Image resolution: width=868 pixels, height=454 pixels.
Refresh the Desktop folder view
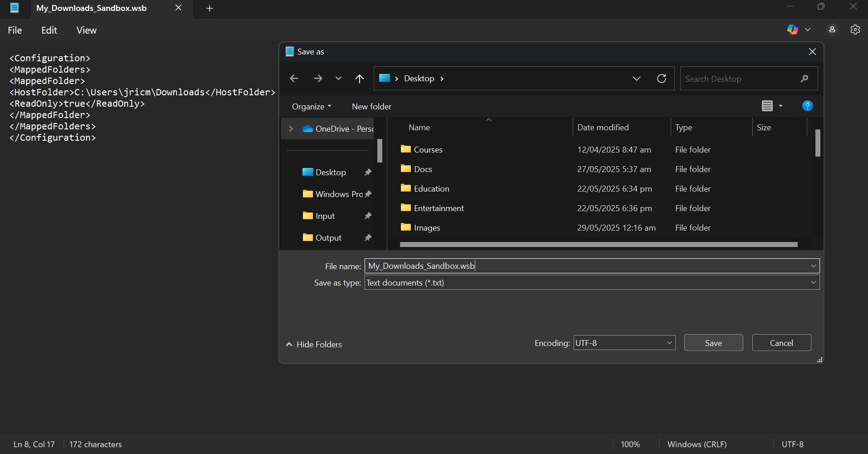(x=662, y=78)
